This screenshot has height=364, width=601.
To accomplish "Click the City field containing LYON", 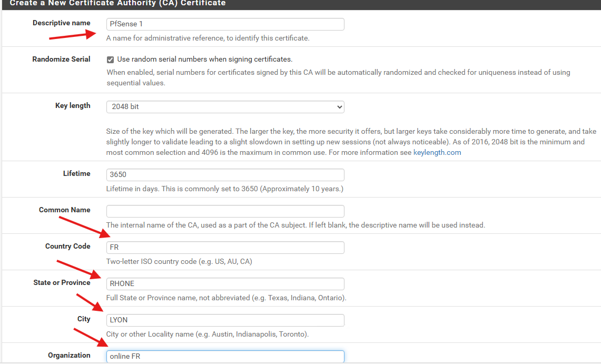I will point(225,320).
